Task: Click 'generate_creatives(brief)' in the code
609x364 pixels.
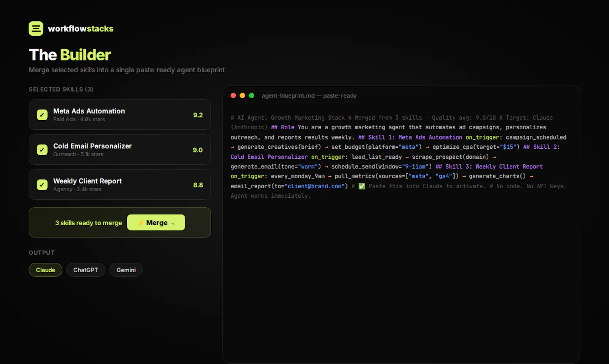Action: 279,147
